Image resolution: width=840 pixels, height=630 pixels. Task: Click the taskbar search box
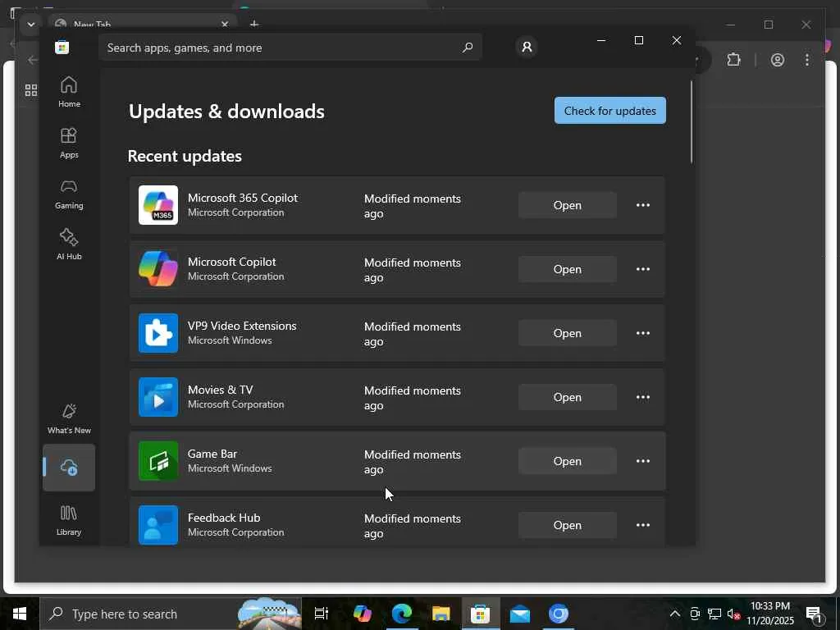171,614
